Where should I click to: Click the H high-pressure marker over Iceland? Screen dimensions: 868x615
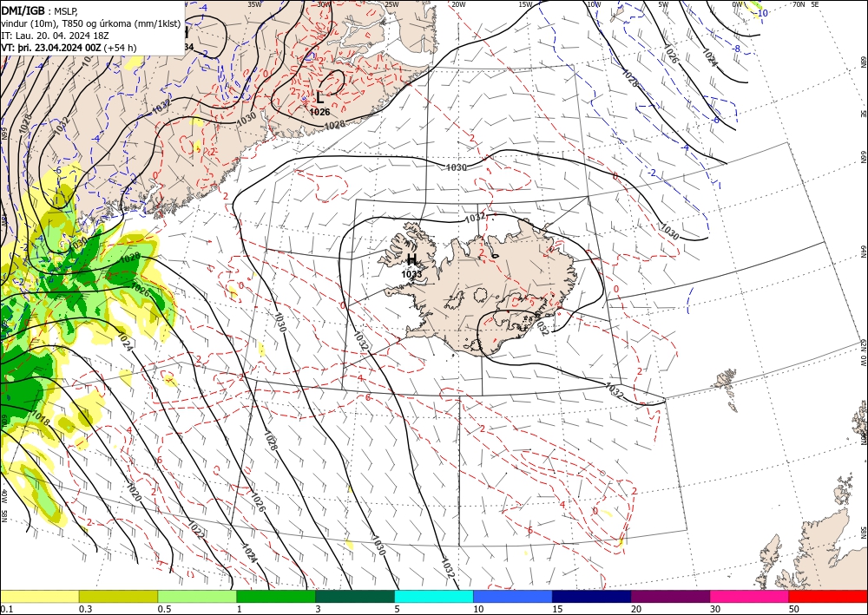pos(411,259)
